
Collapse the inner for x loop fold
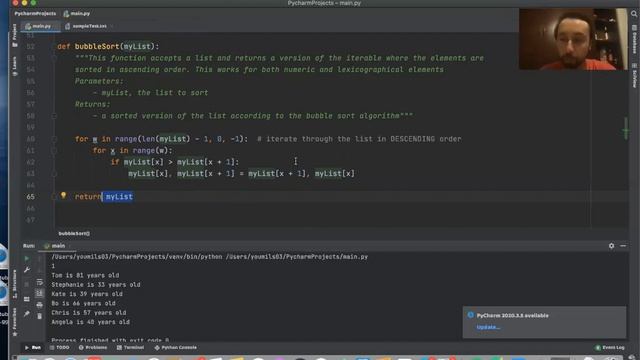[54, 151]
